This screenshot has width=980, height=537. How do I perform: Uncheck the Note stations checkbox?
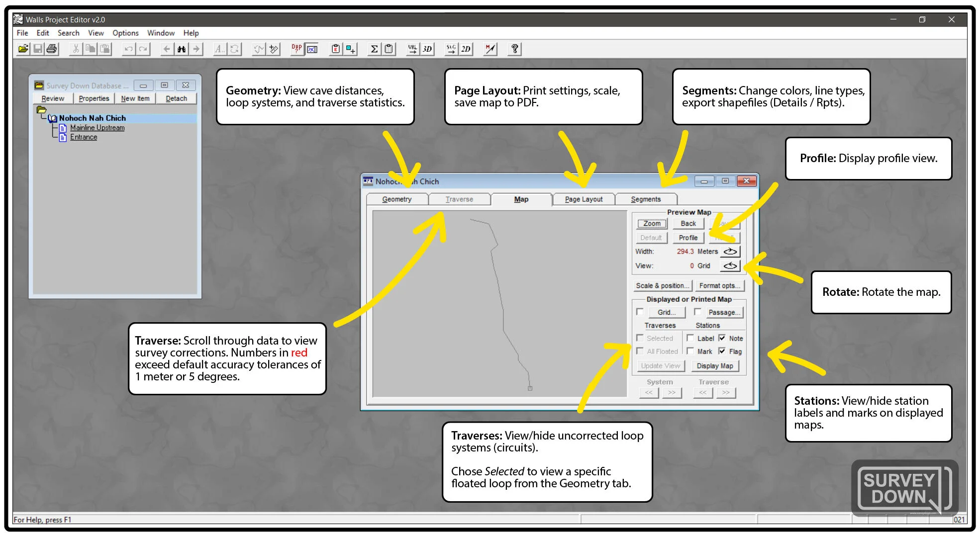(x=722, y=338)
